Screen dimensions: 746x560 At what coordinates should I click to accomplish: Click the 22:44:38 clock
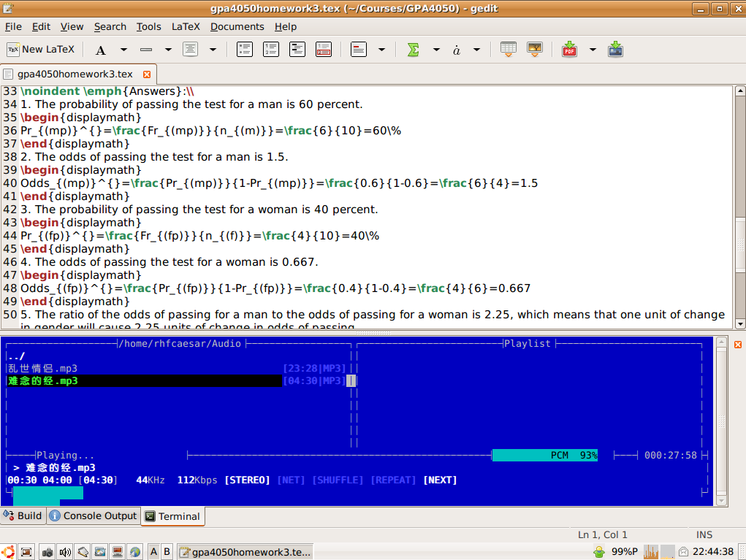[713, 551]
